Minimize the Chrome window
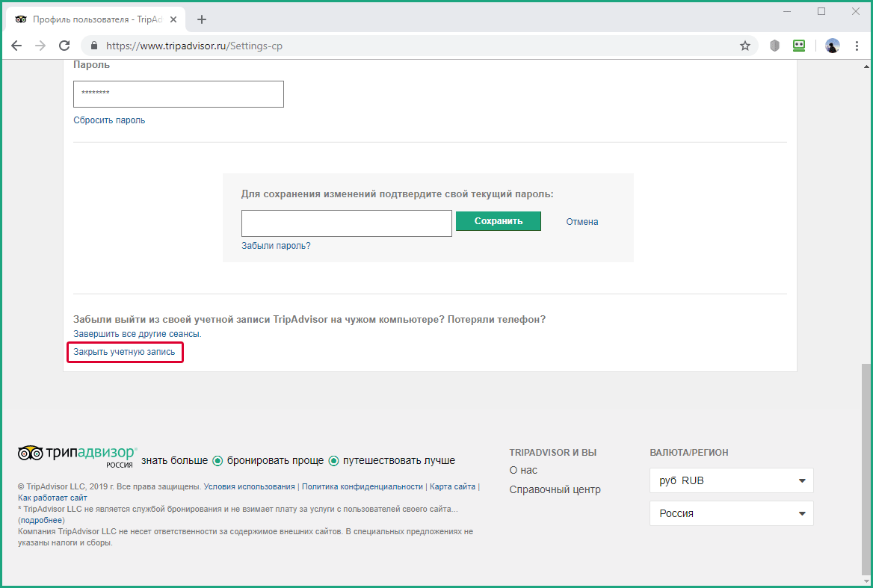 (787, 12)
